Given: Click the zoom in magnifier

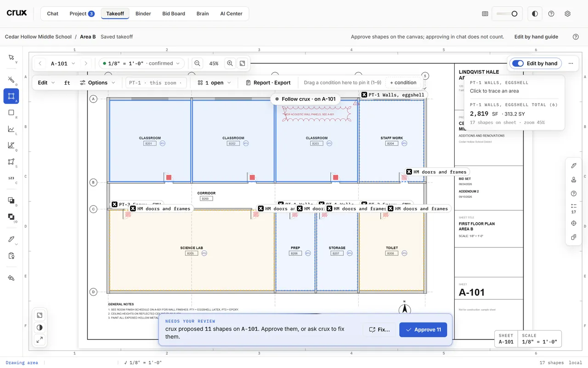Looking at the screenshot, I should point(230,63).
